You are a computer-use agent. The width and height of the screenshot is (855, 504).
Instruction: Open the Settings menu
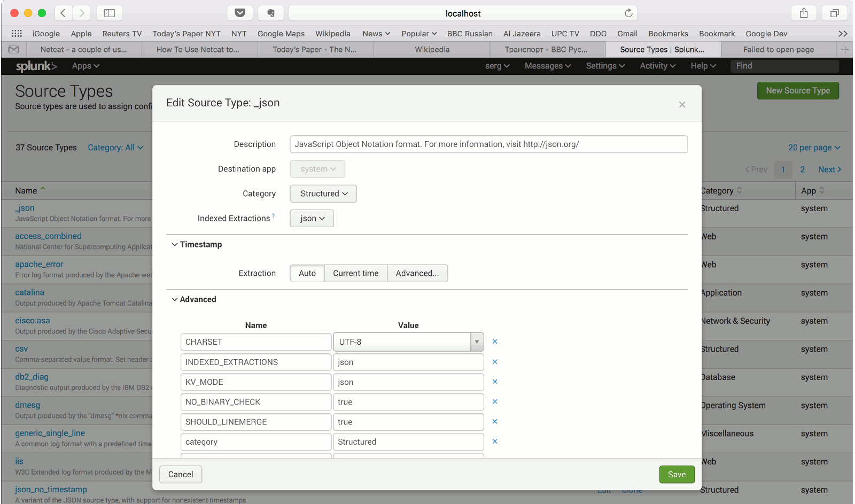605,66
